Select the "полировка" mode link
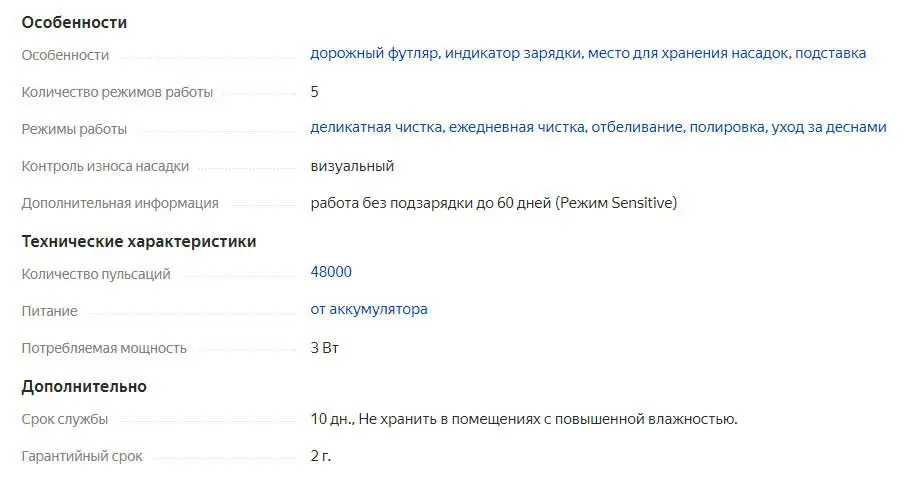 coord(727,127)
